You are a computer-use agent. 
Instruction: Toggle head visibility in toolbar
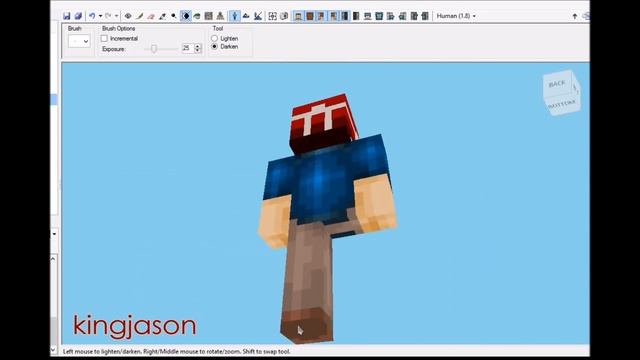[298, 16]
